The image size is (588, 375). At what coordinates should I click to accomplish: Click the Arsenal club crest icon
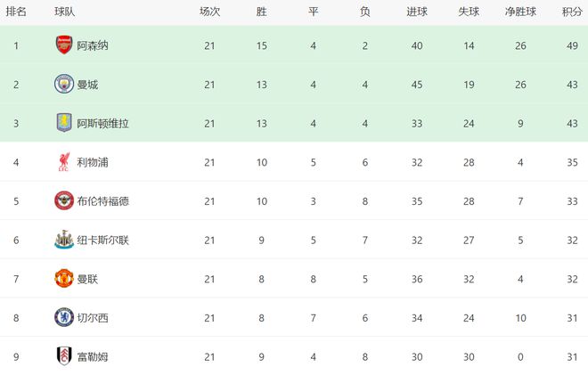coord(64,45)
